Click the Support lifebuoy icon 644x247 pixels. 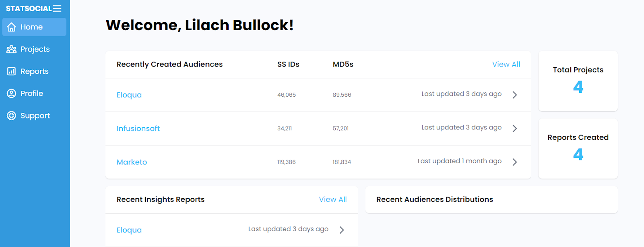tap(12, 116)
